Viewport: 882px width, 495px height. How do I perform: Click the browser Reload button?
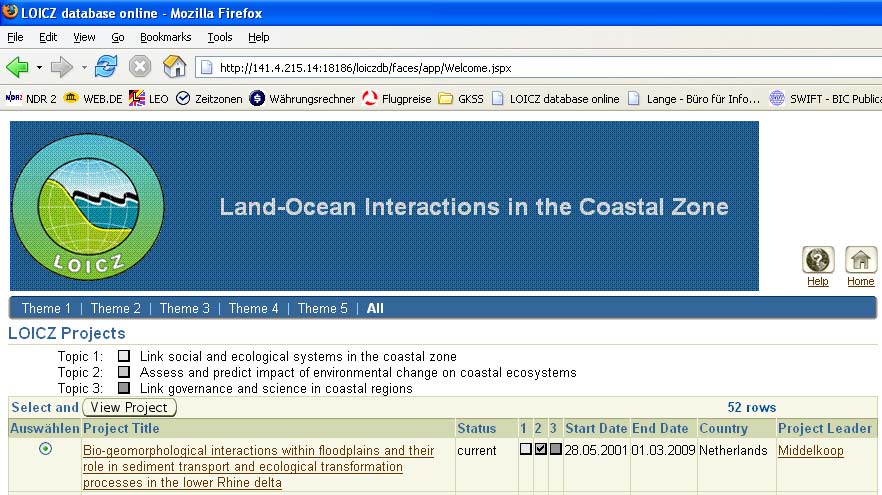[106, 67]
